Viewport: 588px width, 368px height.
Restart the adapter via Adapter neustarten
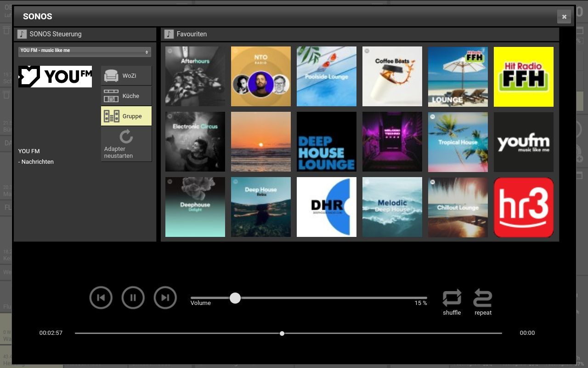(126, 144)
